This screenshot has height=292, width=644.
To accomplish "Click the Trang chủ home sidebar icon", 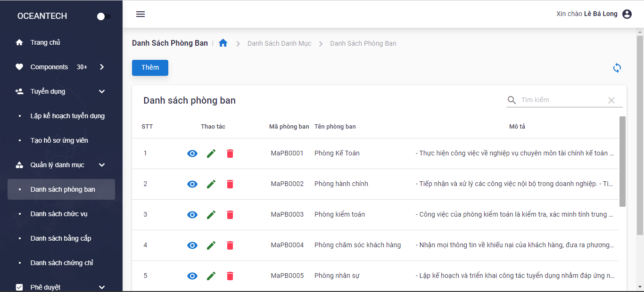I will [x=19, y=42].
